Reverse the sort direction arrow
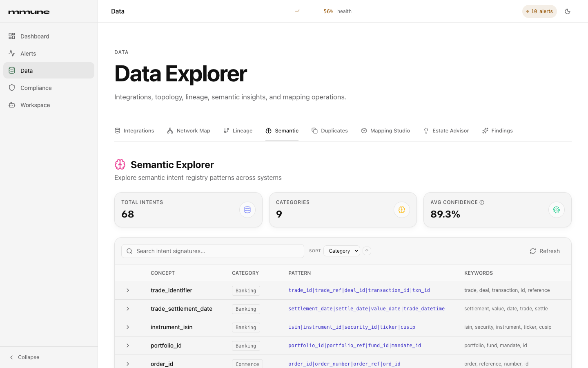This screenshot has height=368, width=588. pyautogui.click(x=367, y=251)
